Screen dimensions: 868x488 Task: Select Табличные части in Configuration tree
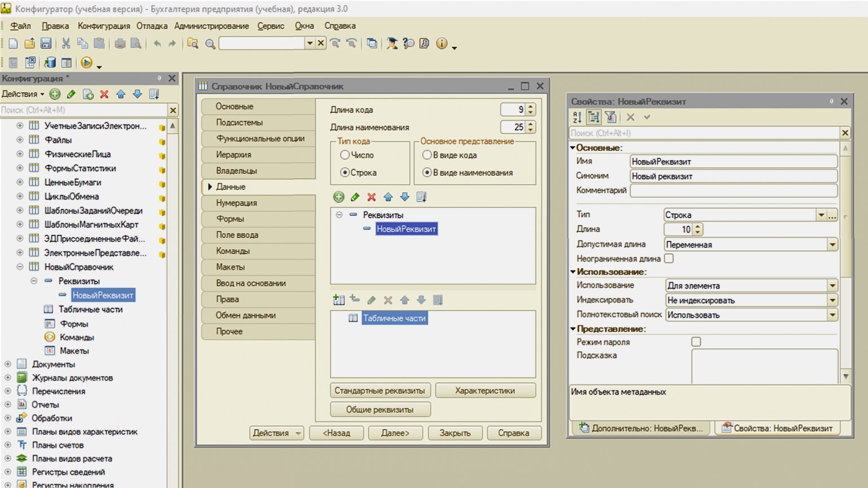[x=90, y=309]
